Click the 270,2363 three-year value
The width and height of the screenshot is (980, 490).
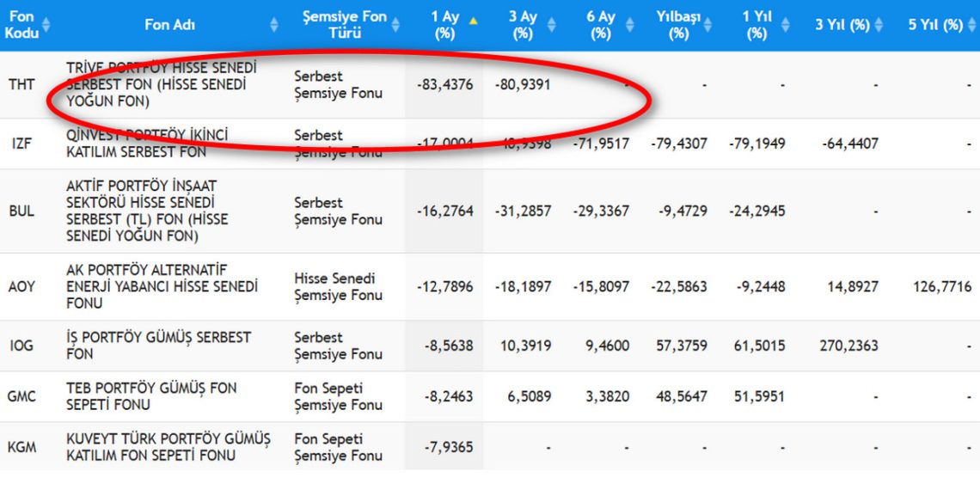tap(850, 346)
